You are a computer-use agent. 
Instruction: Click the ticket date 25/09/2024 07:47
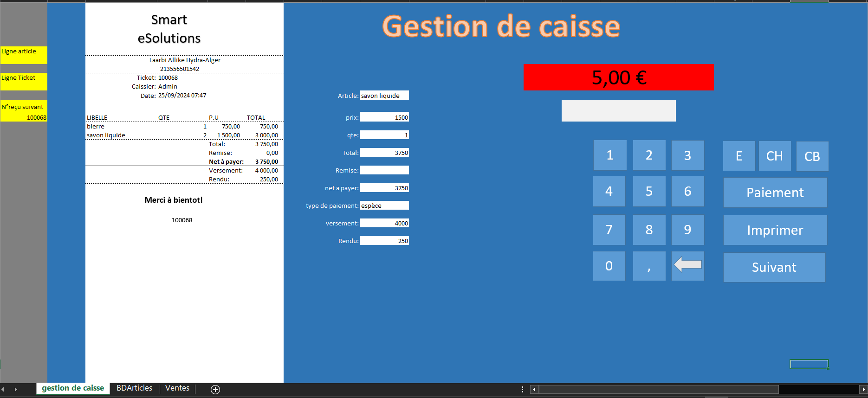(x=182, y=96)
